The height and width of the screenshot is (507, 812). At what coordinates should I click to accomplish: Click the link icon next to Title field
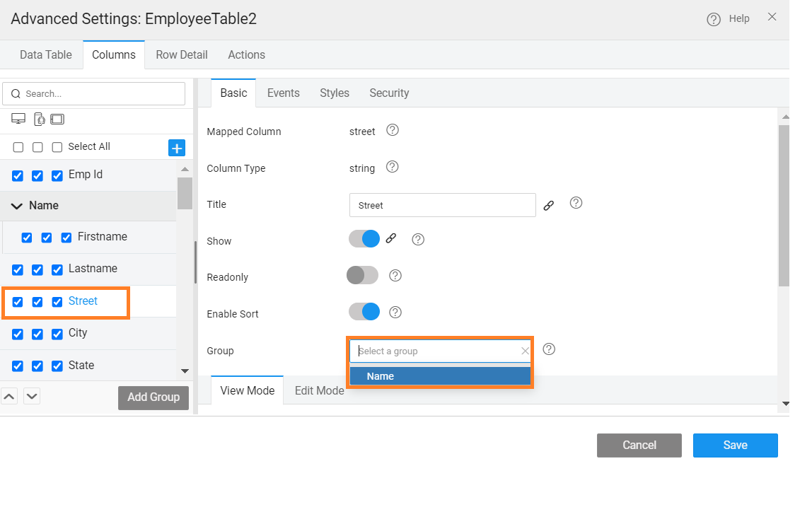[548, 206]
